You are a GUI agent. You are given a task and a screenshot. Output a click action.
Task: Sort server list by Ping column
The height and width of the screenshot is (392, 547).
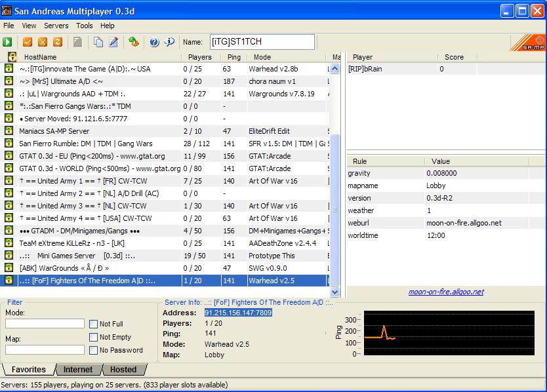coord(233,58)
